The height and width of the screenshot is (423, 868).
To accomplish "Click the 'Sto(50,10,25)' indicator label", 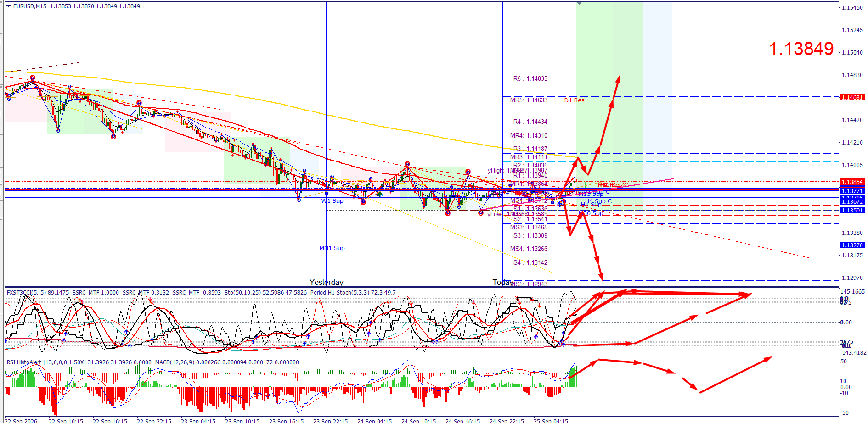I will click(x=265, y=293).
